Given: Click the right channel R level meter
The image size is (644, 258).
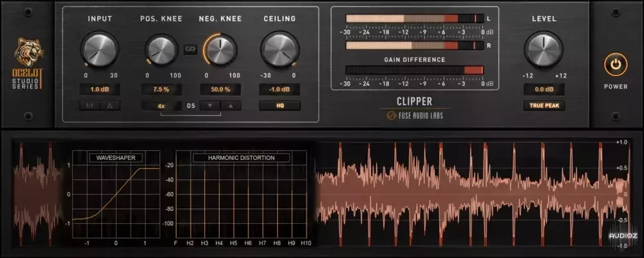Looking at the screenshot, I should click(x=414, y=45).
